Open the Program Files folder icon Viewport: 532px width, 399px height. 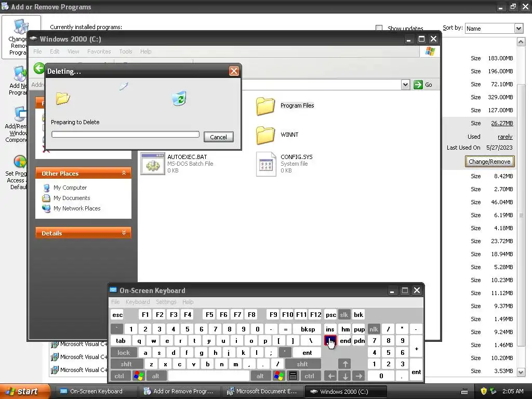pyautogui.click(x=265, y=106)
